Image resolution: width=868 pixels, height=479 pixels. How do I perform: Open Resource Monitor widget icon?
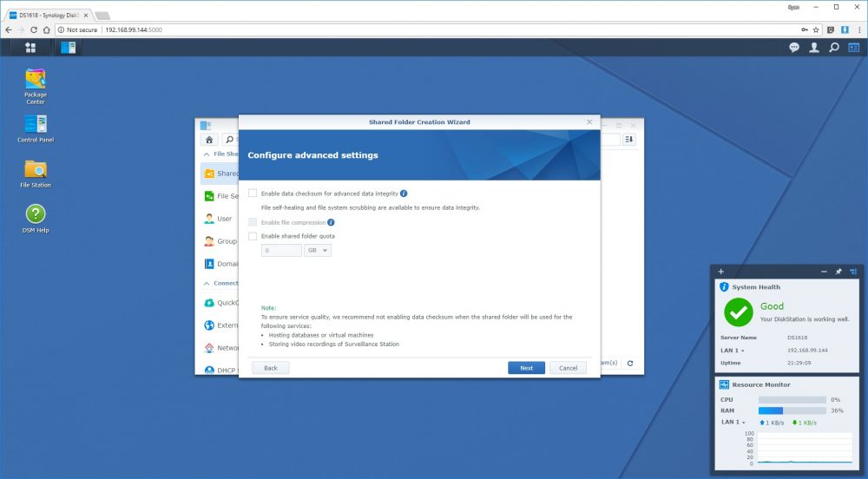tap(724, 384)
